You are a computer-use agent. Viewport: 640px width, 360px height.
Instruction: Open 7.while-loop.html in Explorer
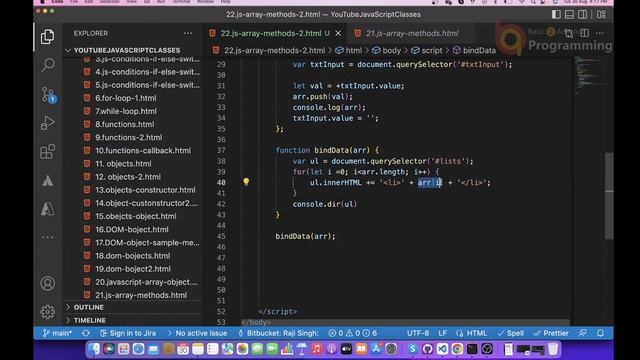tap(126, 111)
